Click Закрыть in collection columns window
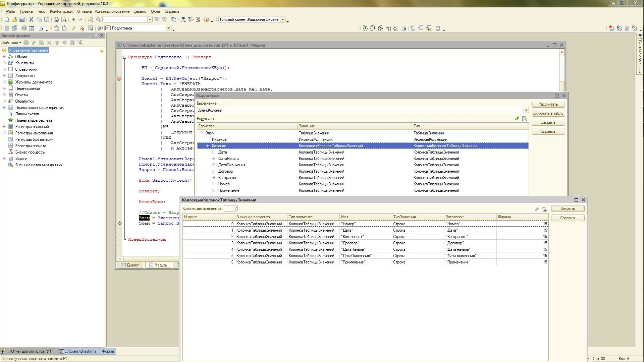This screenshot has height=362, width=644. pyautogui.click(x=568, y=208)
